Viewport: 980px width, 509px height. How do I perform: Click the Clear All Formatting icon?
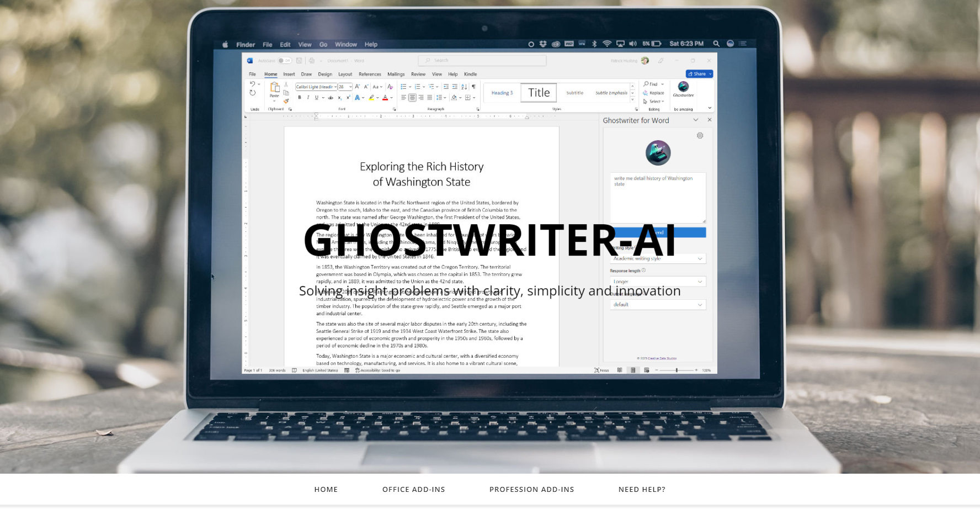tap(390, 87)
